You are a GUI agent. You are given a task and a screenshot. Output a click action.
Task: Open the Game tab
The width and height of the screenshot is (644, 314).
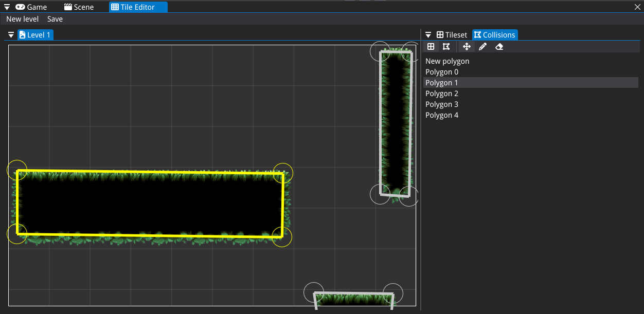coord(31,7)
